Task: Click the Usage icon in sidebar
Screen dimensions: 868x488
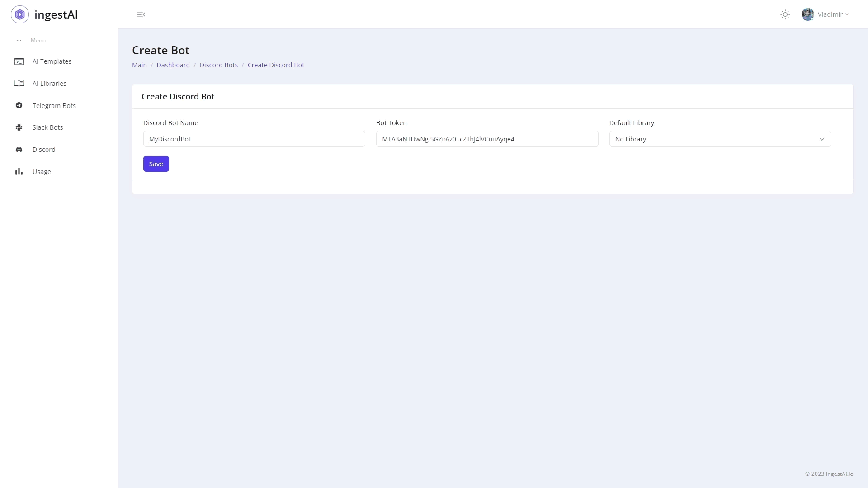Action: point(19,172)
